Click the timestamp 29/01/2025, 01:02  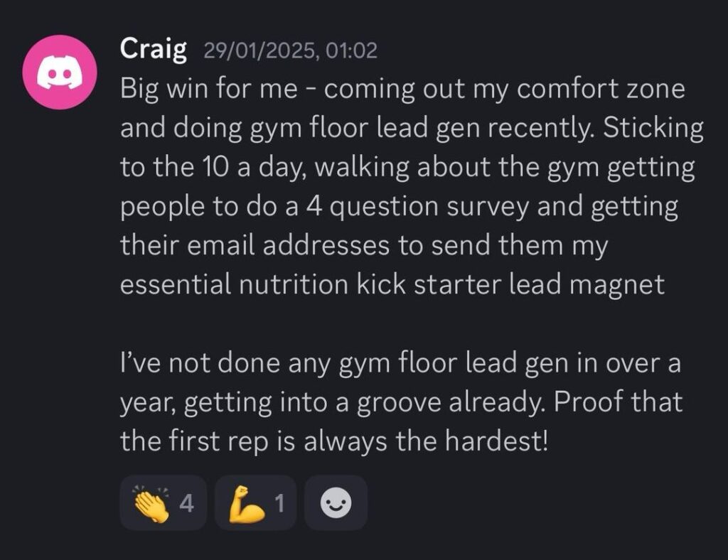[290, 50]
